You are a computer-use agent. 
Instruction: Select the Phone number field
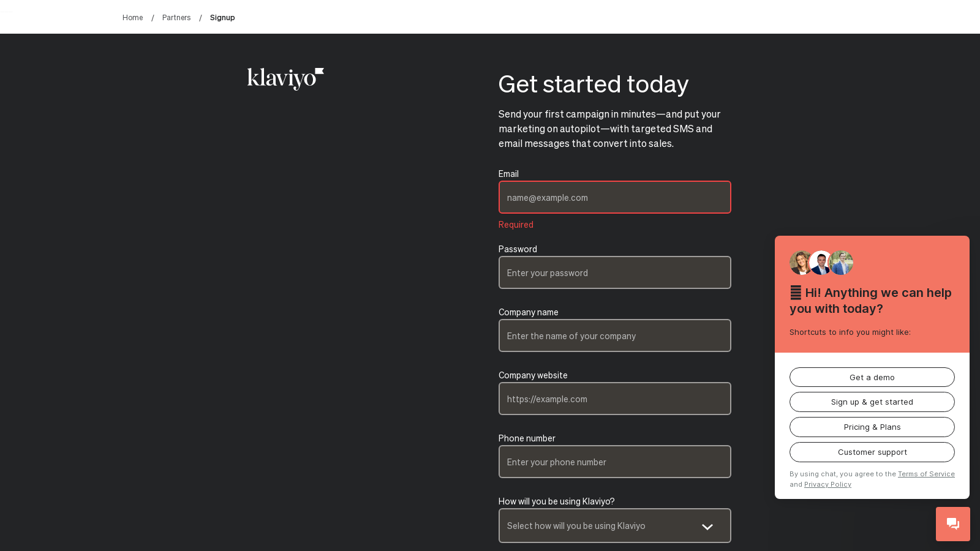click(x=615, y=462)
